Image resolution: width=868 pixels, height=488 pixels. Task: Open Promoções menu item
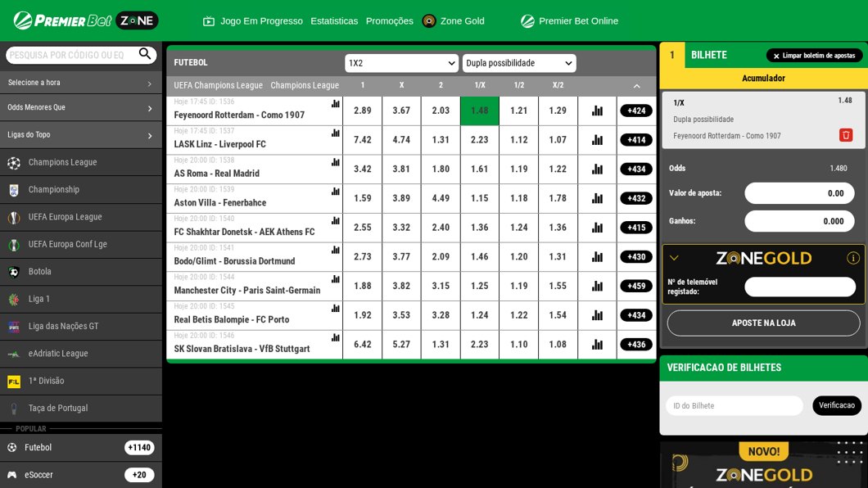389,21
